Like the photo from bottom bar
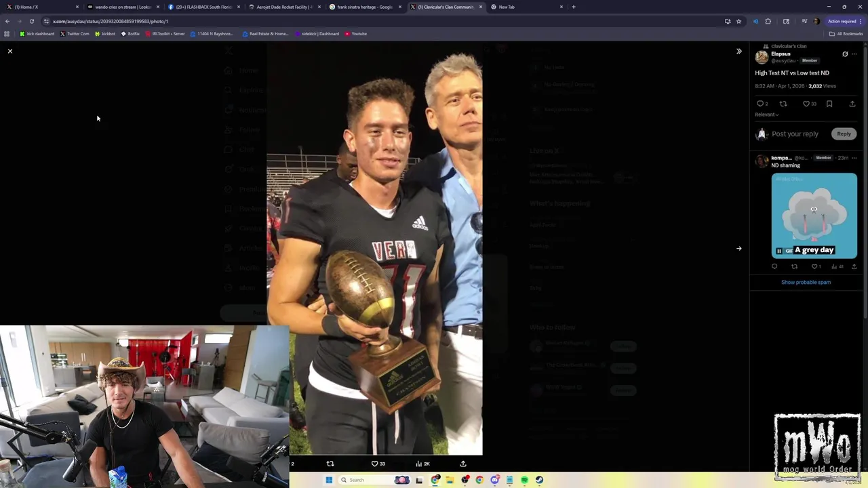868x488 pixels. click(378, 464)
